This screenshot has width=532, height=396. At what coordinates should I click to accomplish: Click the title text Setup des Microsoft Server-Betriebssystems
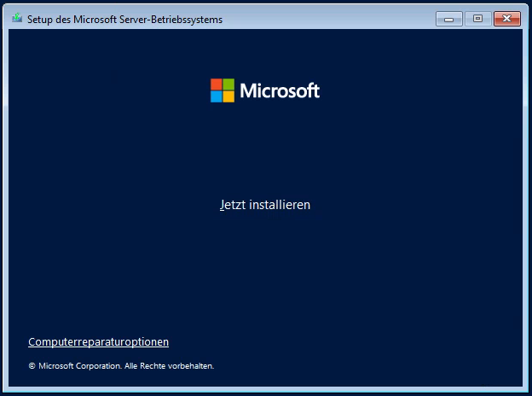click(124, 20)
